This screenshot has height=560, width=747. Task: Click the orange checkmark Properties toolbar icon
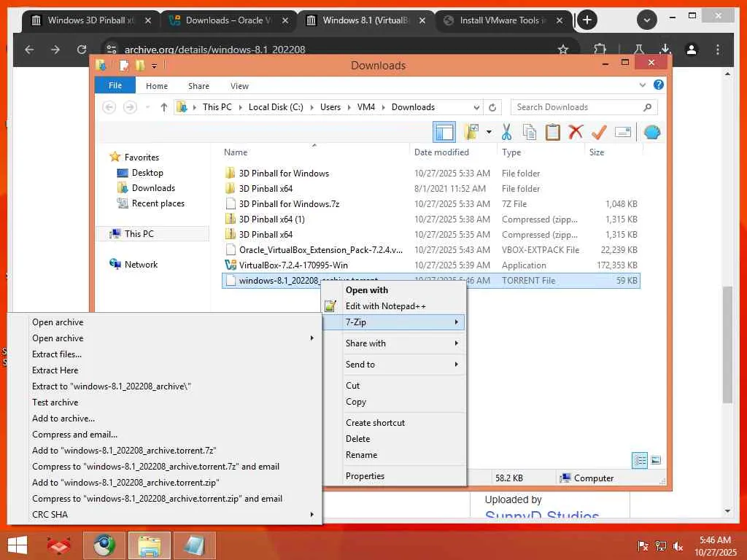click(x=599, y=132)
